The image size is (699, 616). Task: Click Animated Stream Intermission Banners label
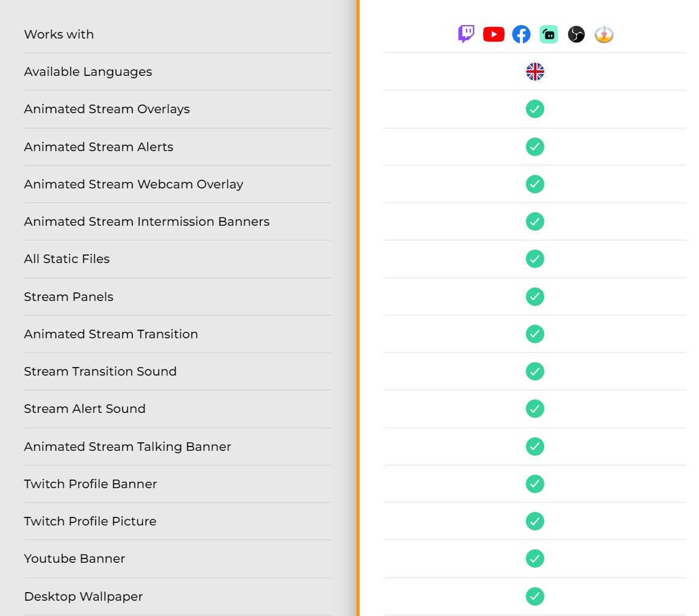[147, 221]
